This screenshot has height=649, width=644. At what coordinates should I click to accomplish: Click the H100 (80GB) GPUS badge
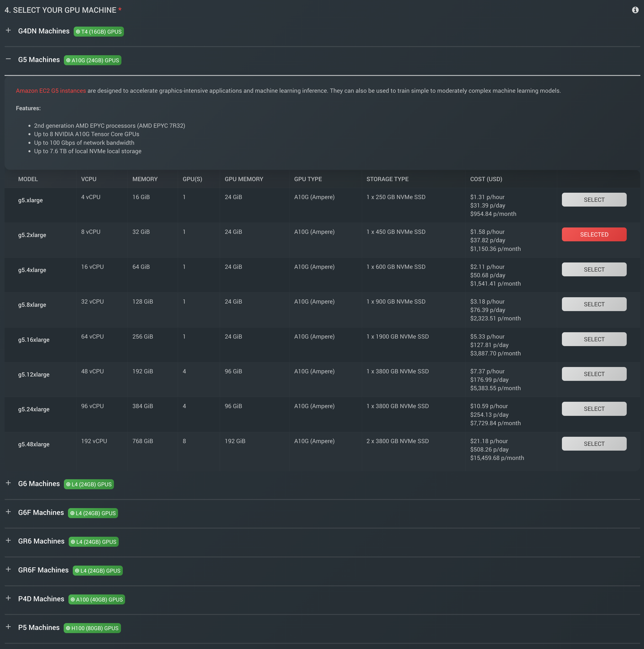click(92, 628)
